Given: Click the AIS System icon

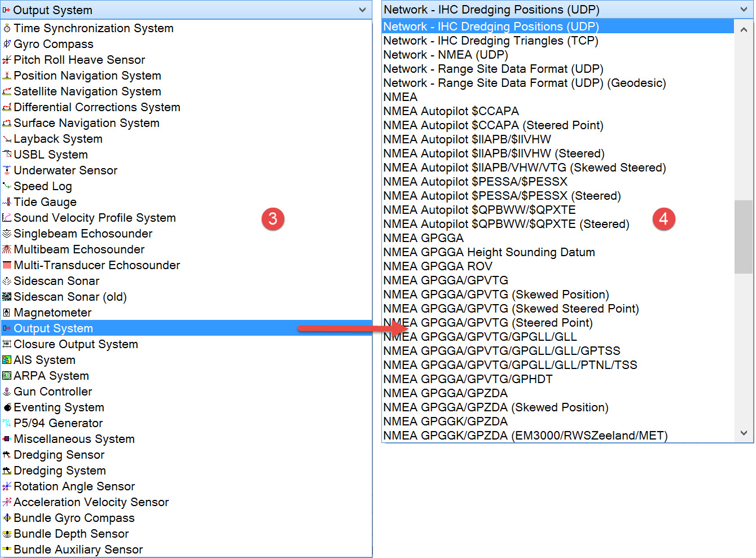Looking at the screenshot, I should (x=7, y=360).
